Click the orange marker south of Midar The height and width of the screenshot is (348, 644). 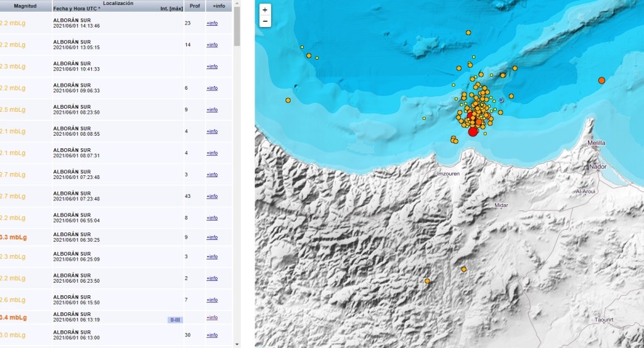(464, 269)
